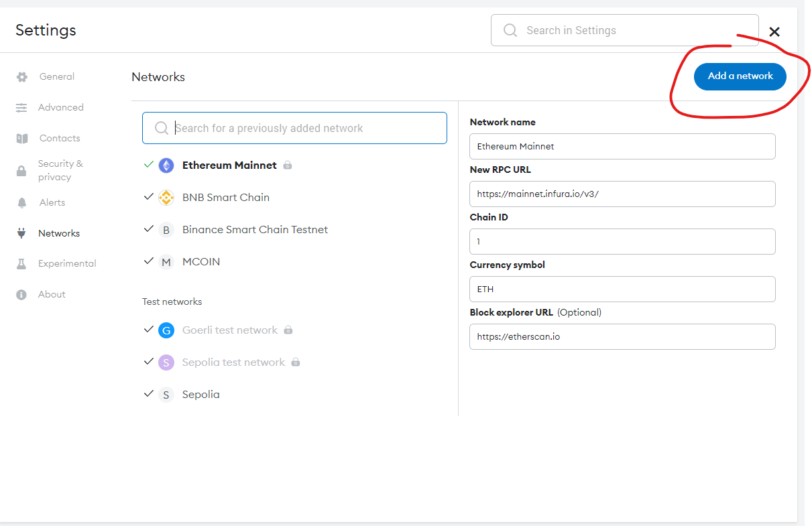Click the MCOIN M avatar
The width and height of the screenshot is (812, 526).
click(x=166, y=262)
